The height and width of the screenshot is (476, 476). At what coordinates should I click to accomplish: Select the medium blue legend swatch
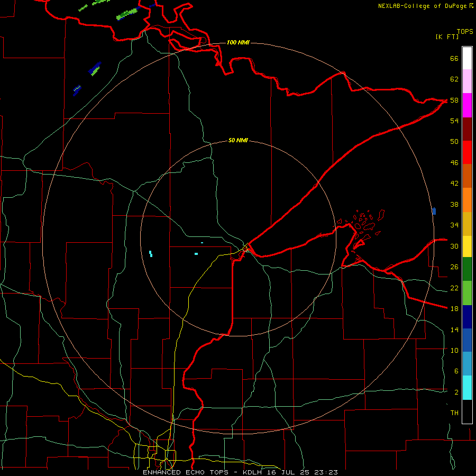click(x=467, y=340)
